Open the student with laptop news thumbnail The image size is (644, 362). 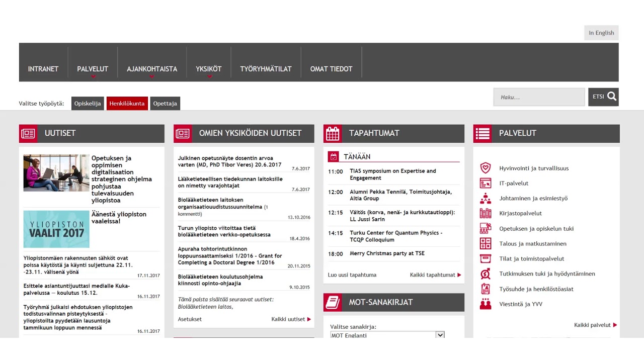(x=56, y=173)
